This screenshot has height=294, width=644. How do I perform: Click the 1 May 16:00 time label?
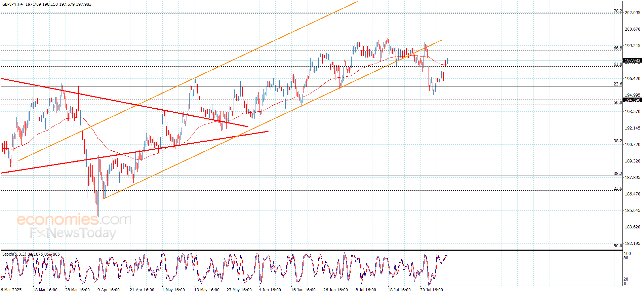(x=173, y=290)
